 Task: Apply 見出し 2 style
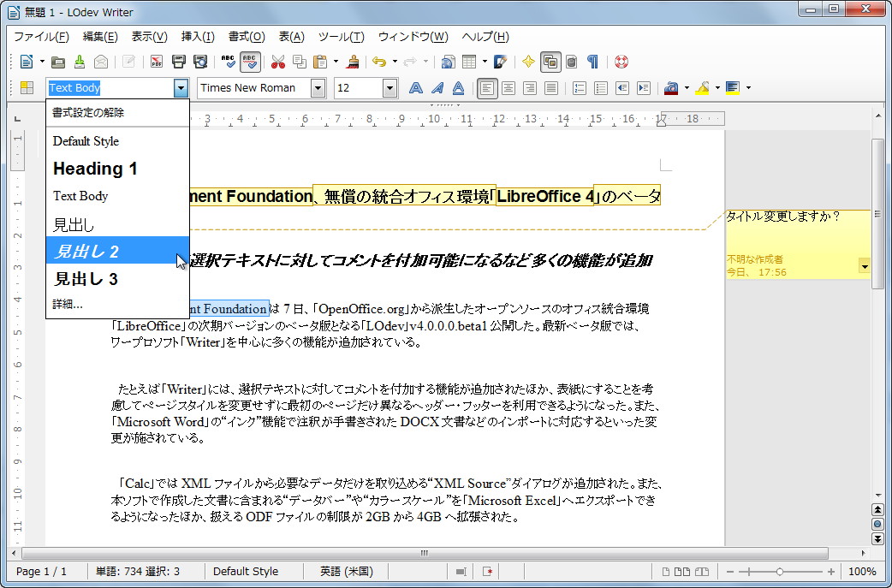click(x=117, y=251)
